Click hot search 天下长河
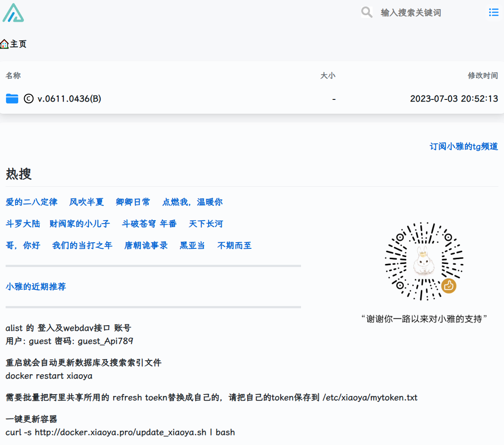The width and height of the screenshot is (504, 445). pos(206,224)
